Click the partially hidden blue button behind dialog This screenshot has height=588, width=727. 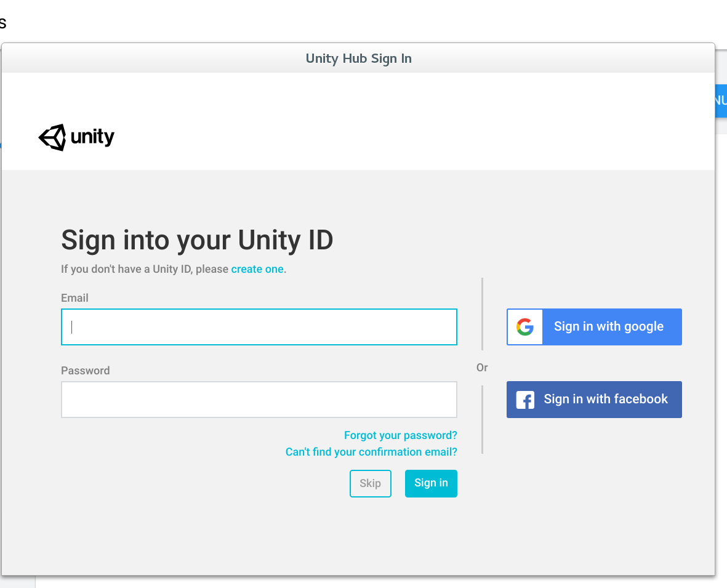pyautogui.click(x=721, y=101)
